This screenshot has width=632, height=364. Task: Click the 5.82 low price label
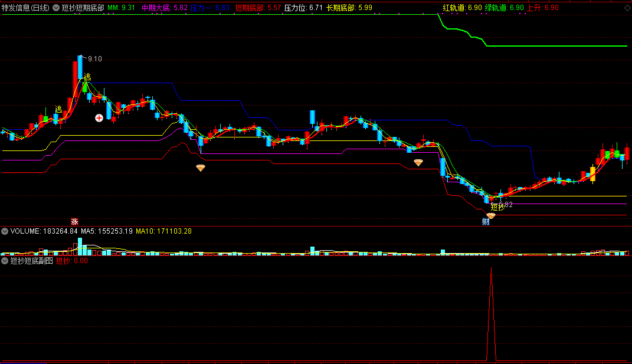(x=506, y=204)
